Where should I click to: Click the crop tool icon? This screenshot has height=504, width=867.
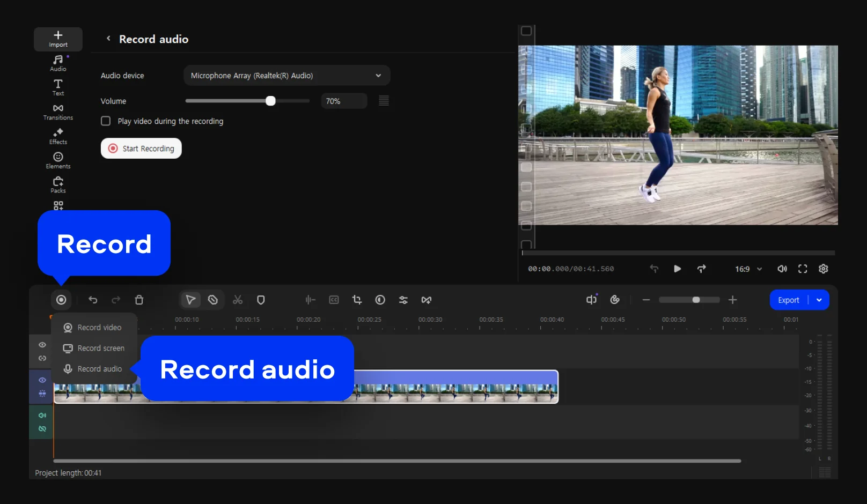[357, 300]
